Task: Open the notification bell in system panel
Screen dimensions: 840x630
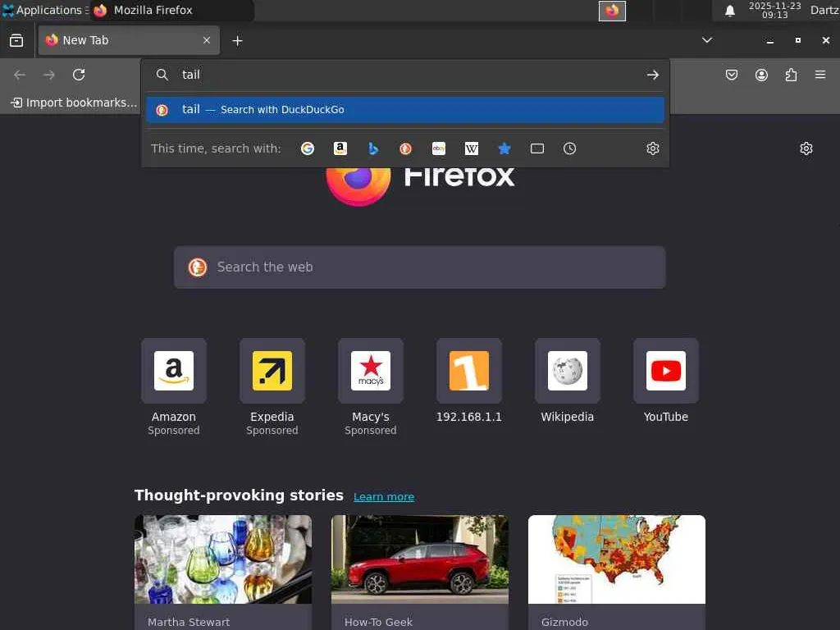Action: coord(729,11)
